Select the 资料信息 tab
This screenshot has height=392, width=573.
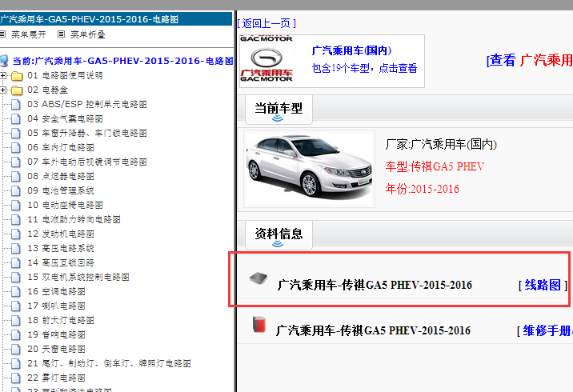(278, 235)
